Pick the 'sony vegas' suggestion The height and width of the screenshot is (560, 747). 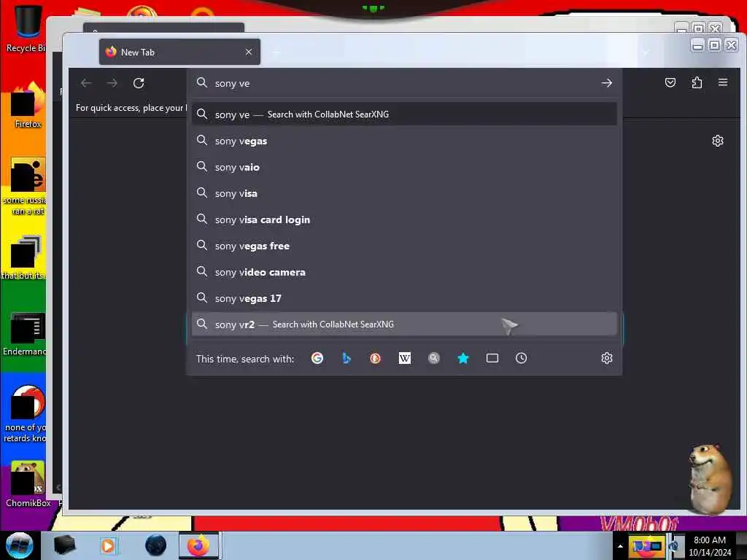click(x=404, y=141)
